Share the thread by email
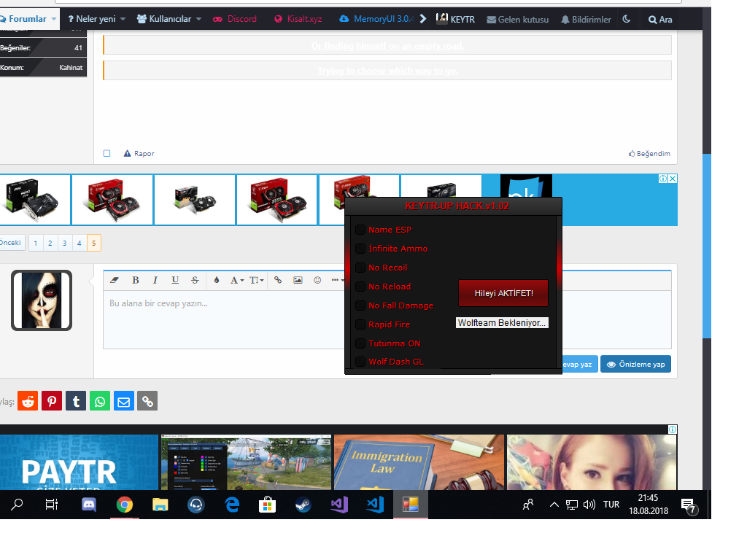The image size is (747, 560). tap(123, 401)
